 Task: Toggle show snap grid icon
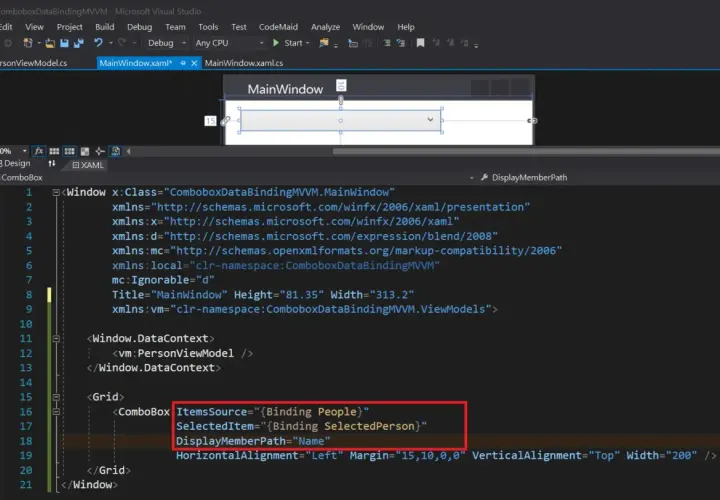pyautogui.click(x=54, y=151)
